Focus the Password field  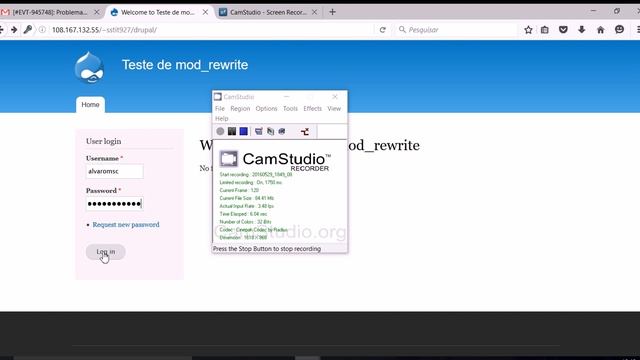point(115,204)
